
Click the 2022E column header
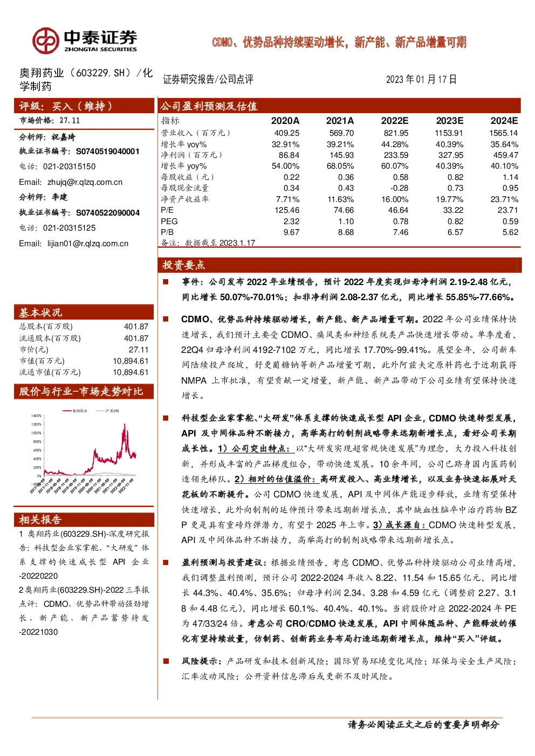(x=395, y=121)
